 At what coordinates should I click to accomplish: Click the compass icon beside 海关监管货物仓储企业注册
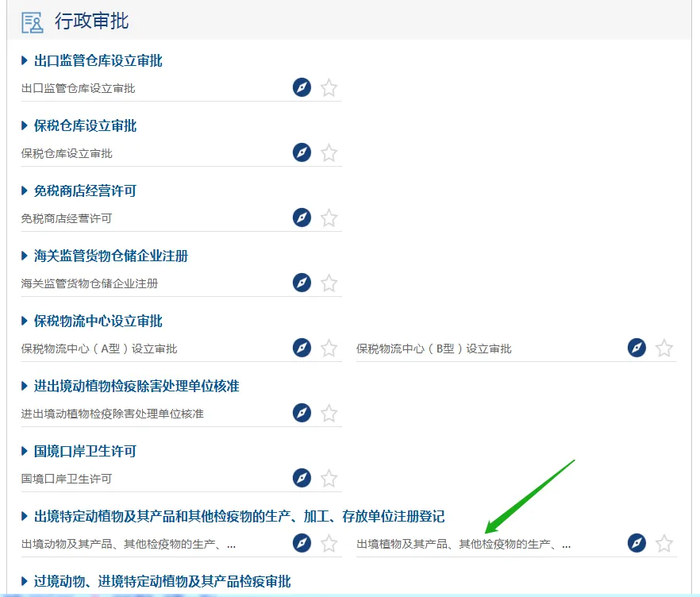pos(302,283)
